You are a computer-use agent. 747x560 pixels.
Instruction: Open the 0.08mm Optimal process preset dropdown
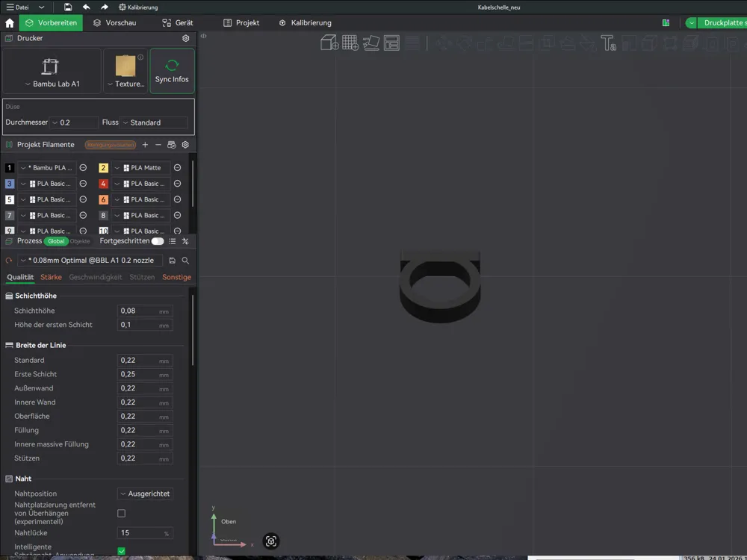(90, 261)
